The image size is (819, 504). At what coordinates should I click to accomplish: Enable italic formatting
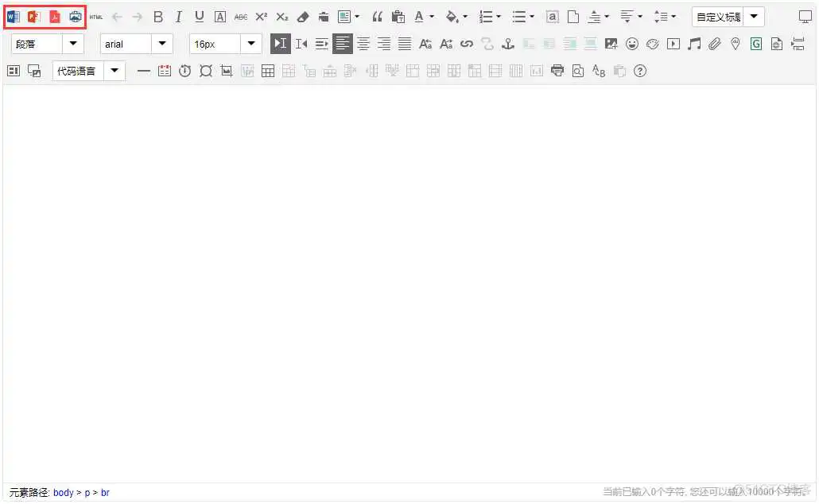[178, 16]
